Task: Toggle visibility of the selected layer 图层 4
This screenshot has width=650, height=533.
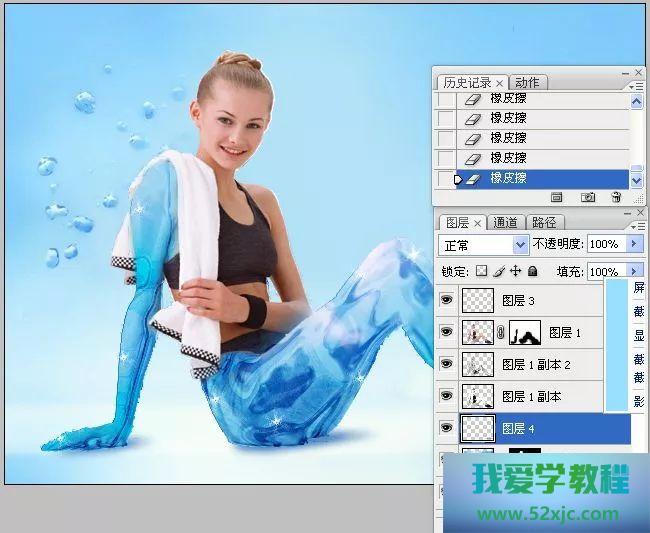Action: coord(447,428)
